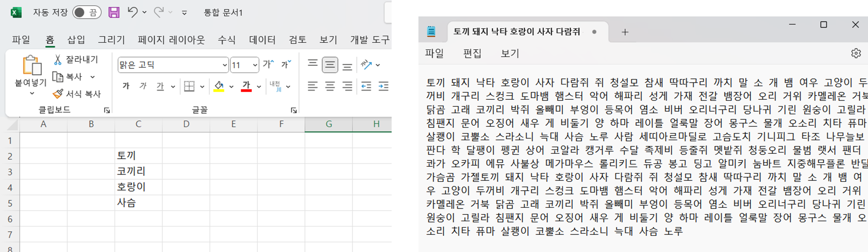This screenshot has height=252, width=868.
Task: Switch to the 검토 ribbon tab
Action: (297, 40)
